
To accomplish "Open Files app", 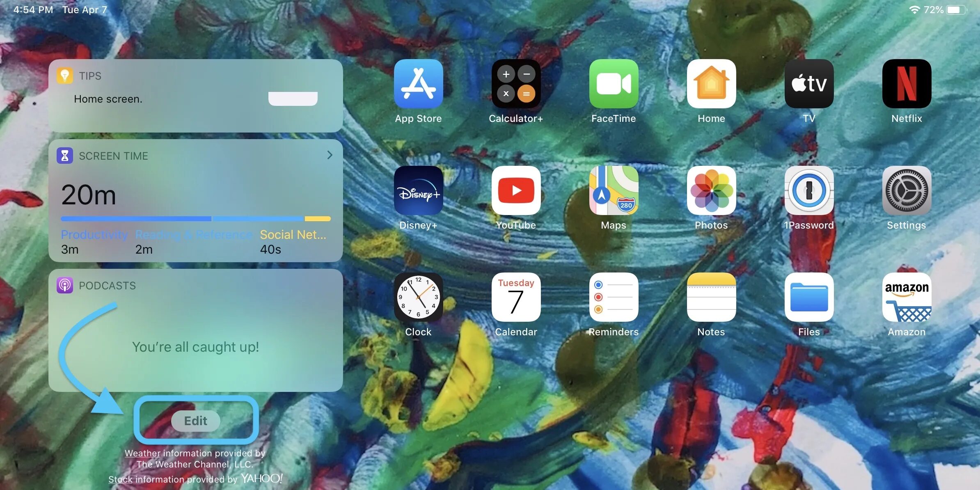I will tap(809, 297).
